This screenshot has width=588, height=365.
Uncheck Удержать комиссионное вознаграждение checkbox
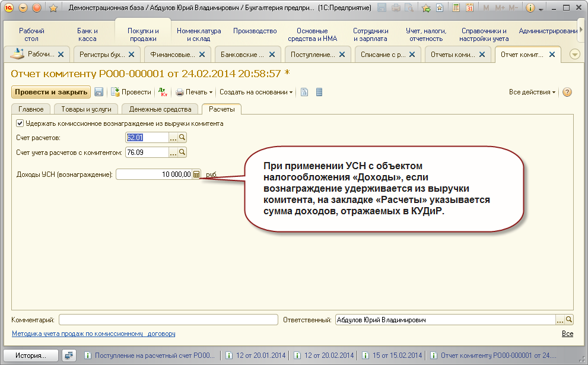pos(20,123)
